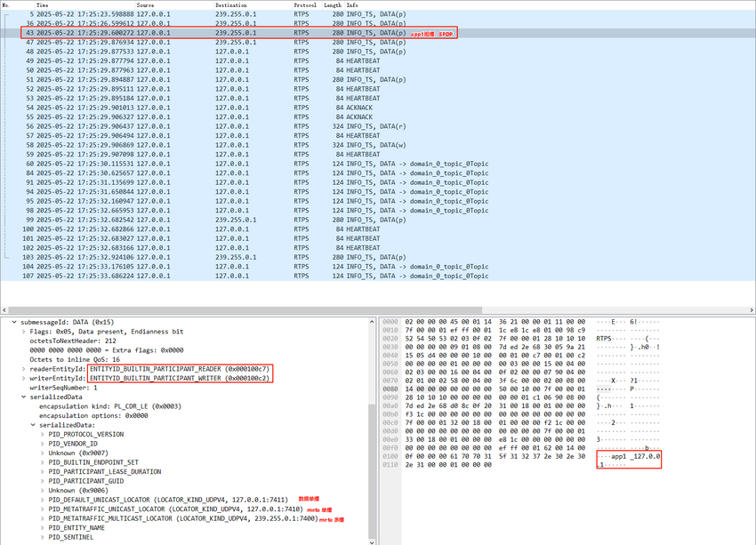Select the writerSeqNumber field row
756x545 pixels.
[65, 388]
